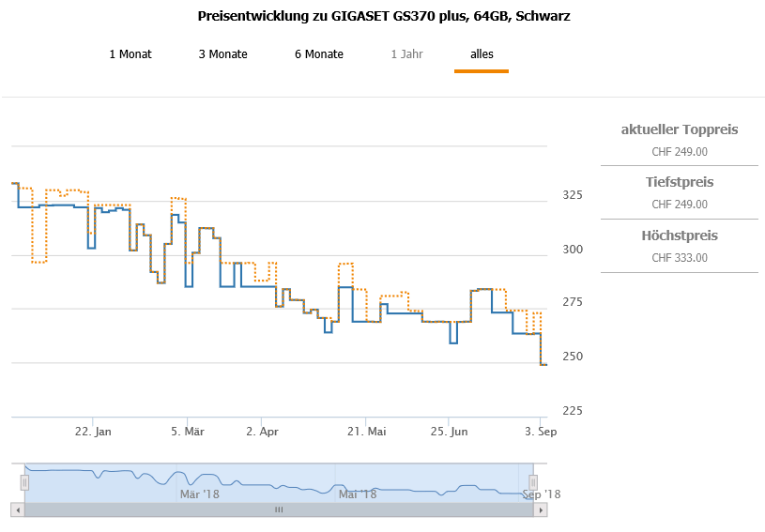This screenshot has height=532, width=765.
Task: Click the '22. Jan' x-axis date label
Action: pyautogui.click(x=93, y=432)
